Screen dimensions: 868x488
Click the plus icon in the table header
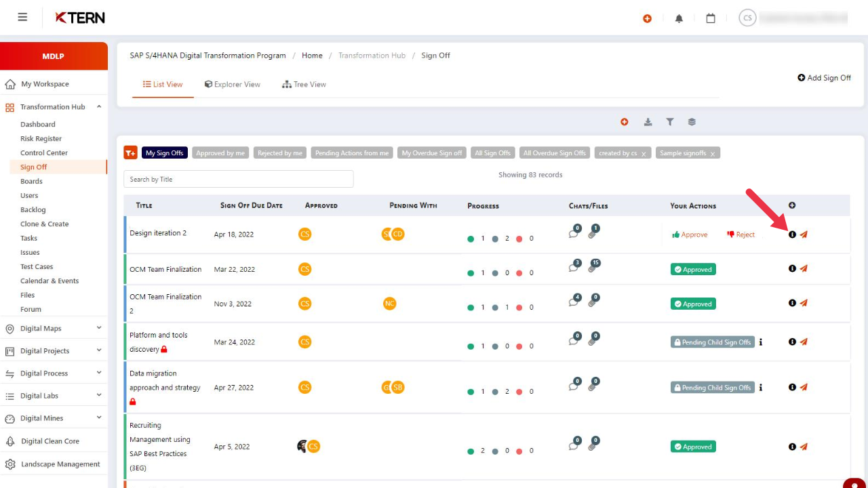point(792,205)
